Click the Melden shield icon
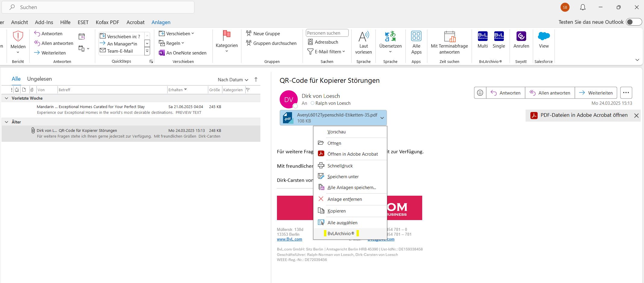Viewport: 644px width, 283px height. (18, 36)
